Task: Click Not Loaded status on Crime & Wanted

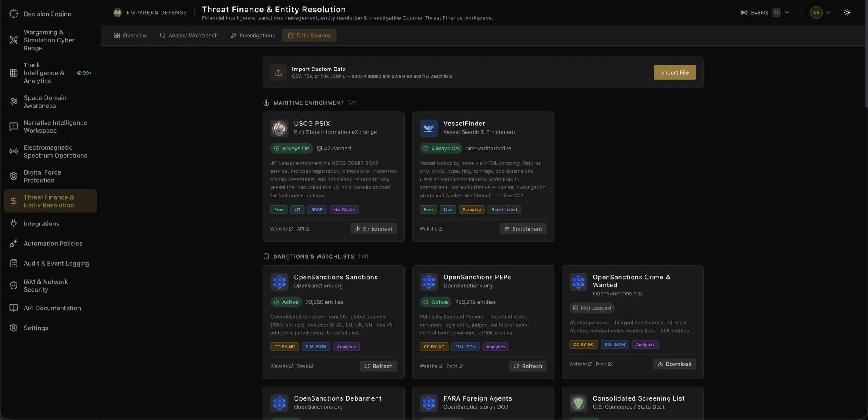Action: click(592, 308)
